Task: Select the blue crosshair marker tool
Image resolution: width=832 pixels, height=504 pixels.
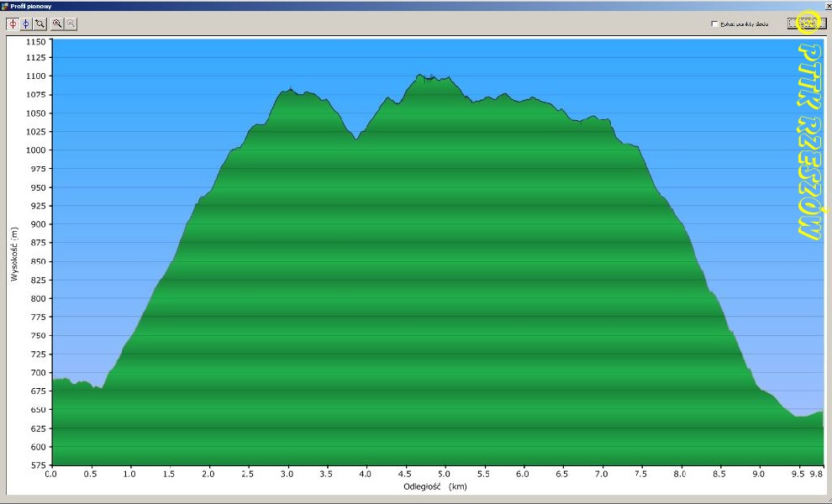Action: [26, 24]
